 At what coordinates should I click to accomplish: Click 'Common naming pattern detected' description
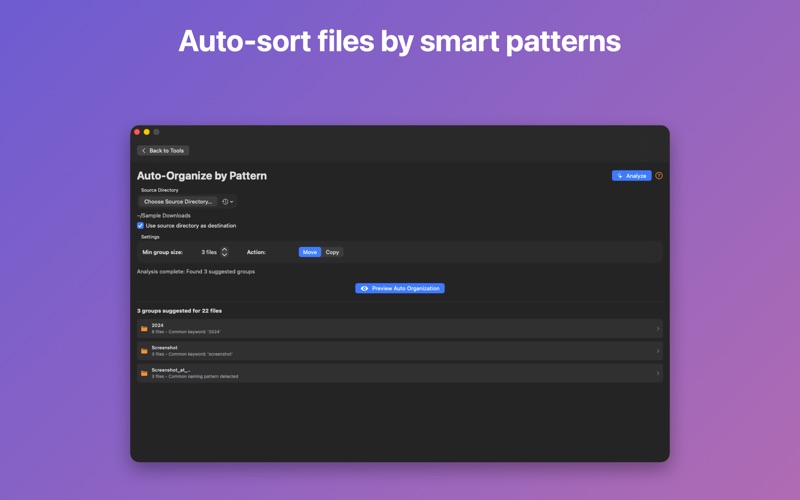coord(203,377)
